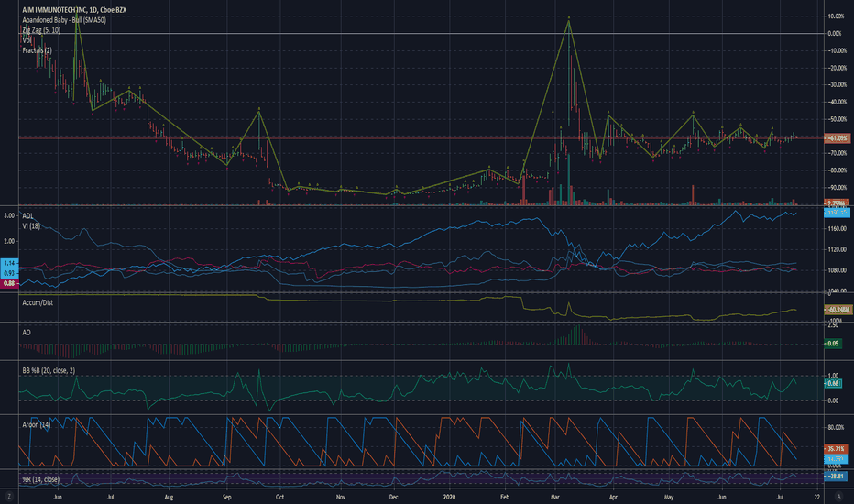Click the Dec label on time axis

coord(394,497)
